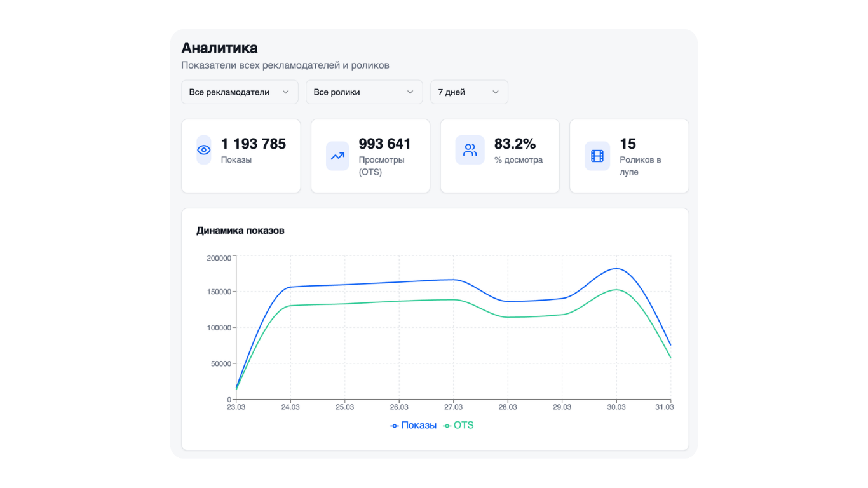Click the 31.03 date axis label
868x488 pixels.
pos(664,407)
